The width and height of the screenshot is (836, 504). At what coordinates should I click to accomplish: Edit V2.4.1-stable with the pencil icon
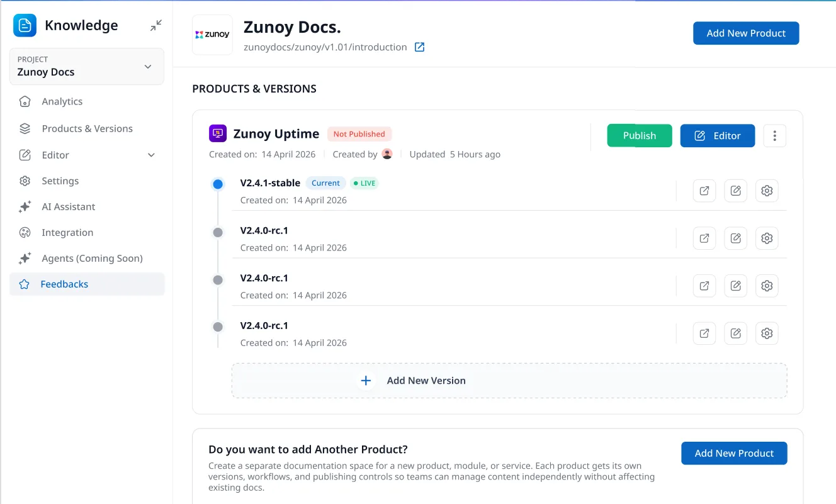[x=735, y=191]
